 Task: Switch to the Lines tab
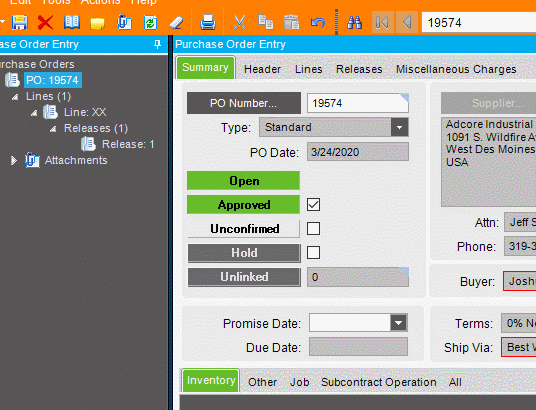pyautogui.click(x=308, y=69)
